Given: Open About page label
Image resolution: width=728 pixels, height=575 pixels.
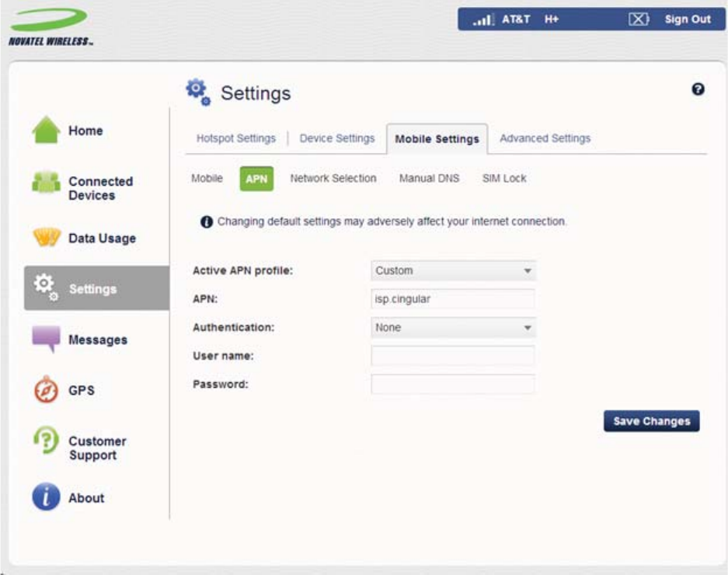Looking at the screenshot, I should (x=86, y=498).
